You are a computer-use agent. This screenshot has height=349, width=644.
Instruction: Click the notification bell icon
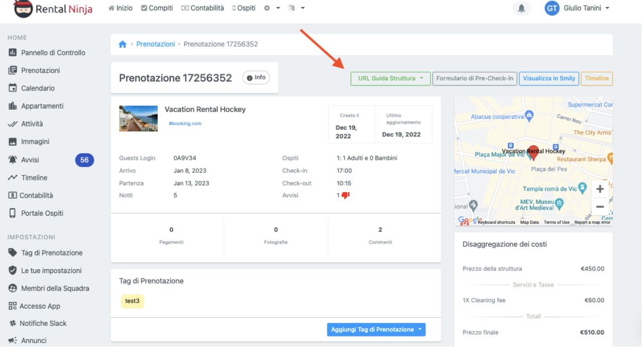[x=521, y=9]
